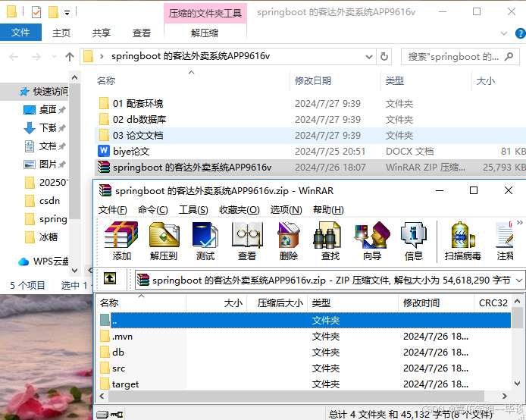Switch to the 查看 ribbon tab

tap(142, 33)
